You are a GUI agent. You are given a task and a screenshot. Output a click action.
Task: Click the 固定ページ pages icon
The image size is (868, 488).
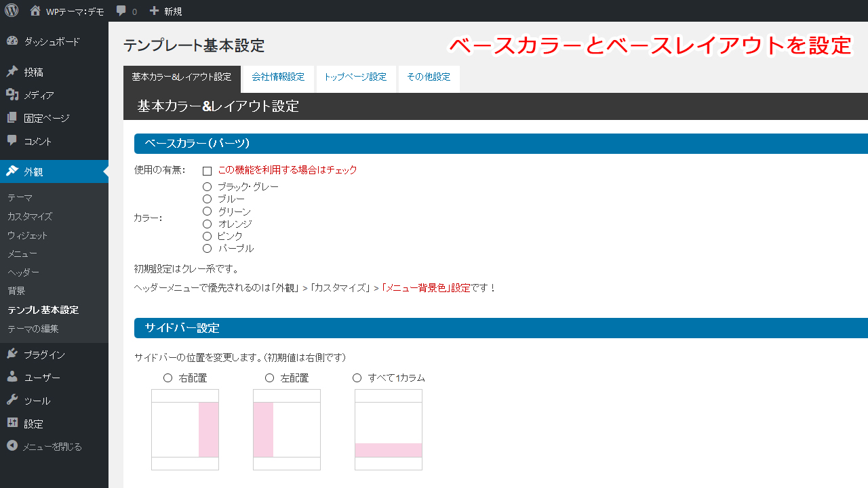[12, 117]
